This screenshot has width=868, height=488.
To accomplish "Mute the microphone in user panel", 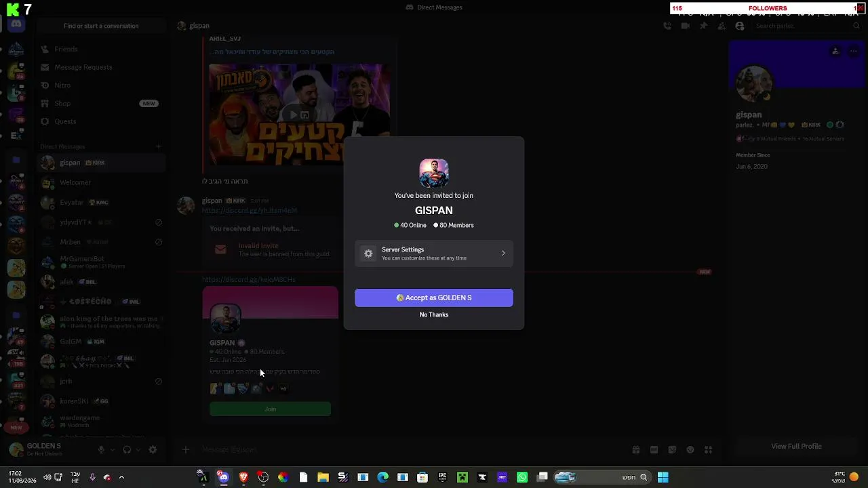I will (x=102, y=449).
